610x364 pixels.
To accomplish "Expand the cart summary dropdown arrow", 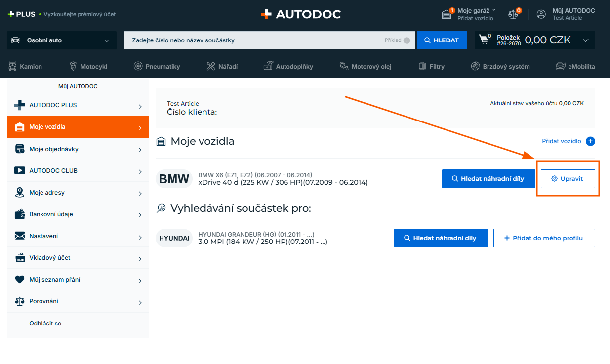I will click(x=586, y=40).
